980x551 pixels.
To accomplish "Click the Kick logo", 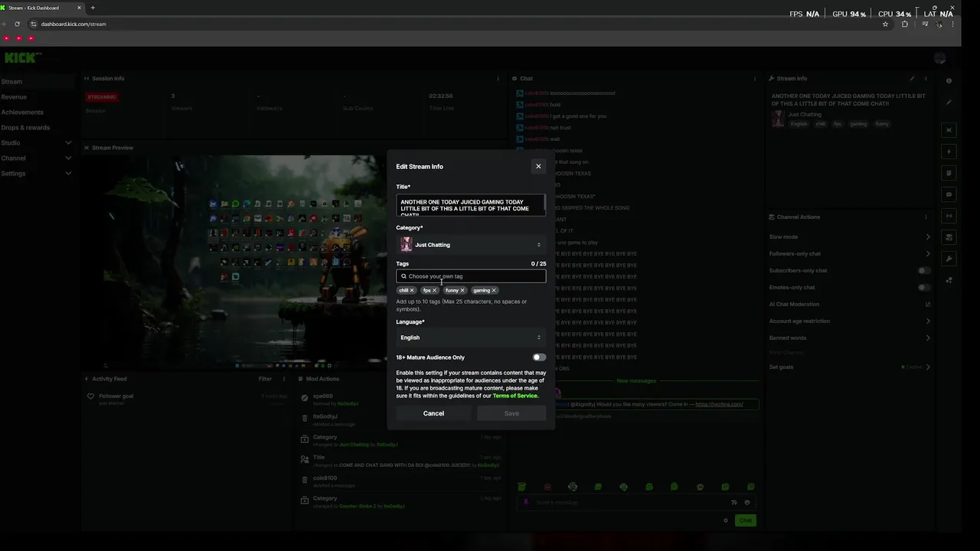I will pos(21,58).
